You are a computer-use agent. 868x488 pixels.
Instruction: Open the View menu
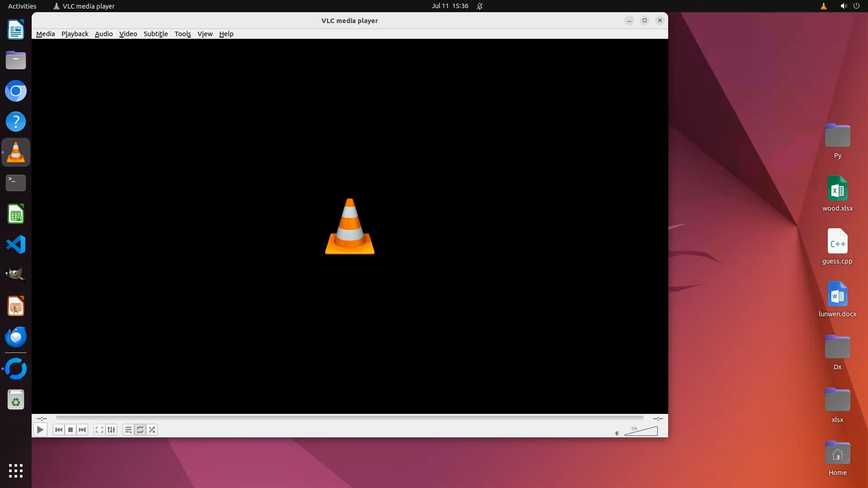tap(205, 34)
